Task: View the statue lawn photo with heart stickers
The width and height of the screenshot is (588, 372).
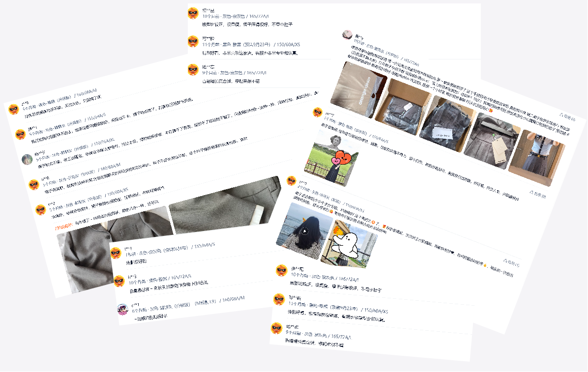Action: pyautogui.click(x=331, y=158)
